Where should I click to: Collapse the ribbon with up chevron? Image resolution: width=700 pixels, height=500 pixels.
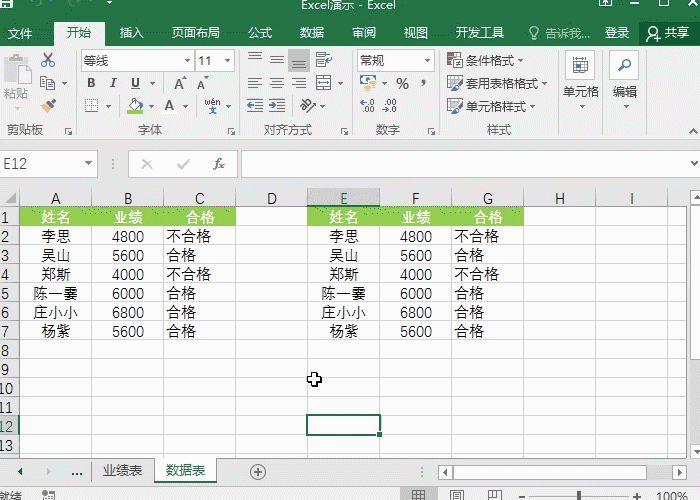693,131
